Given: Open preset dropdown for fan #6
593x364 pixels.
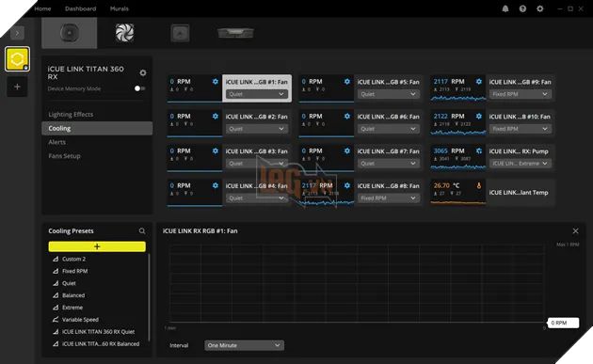Looking at the screenshot, I should [389, 129].
